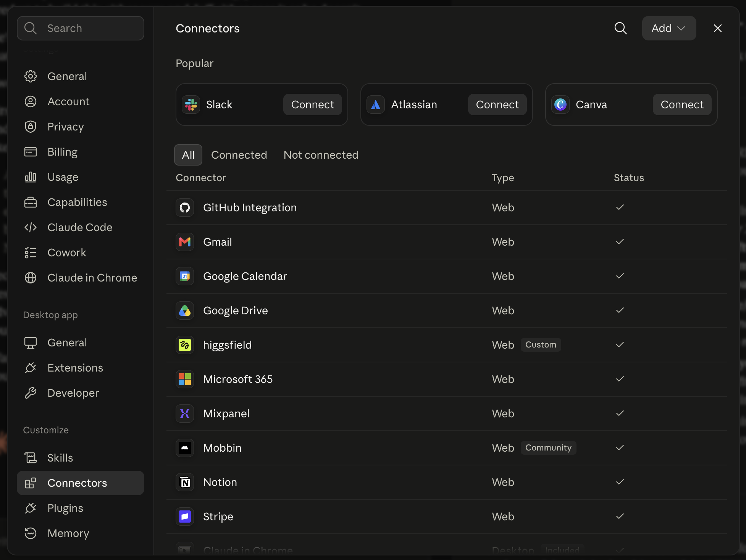
Task: Open Account settings
Action: pyautogui.click(x=81, y=101)
